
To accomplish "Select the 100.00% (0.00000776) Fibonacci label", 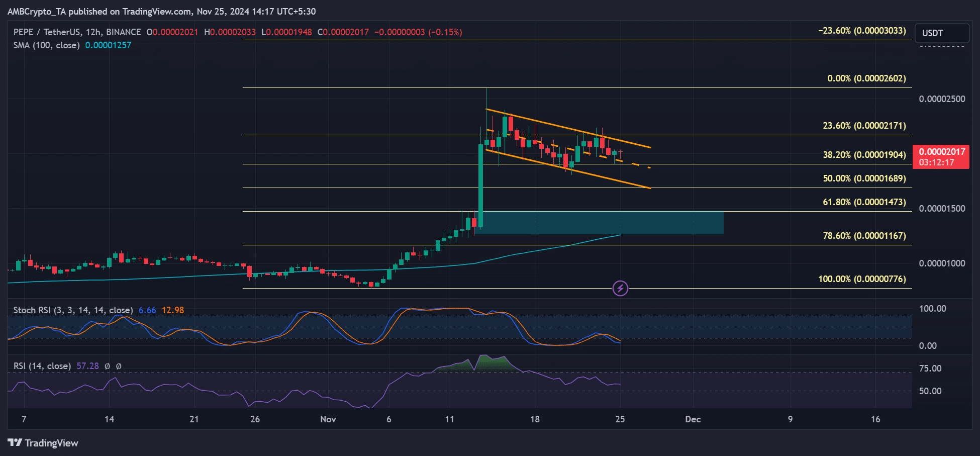I will pos(862,279).
